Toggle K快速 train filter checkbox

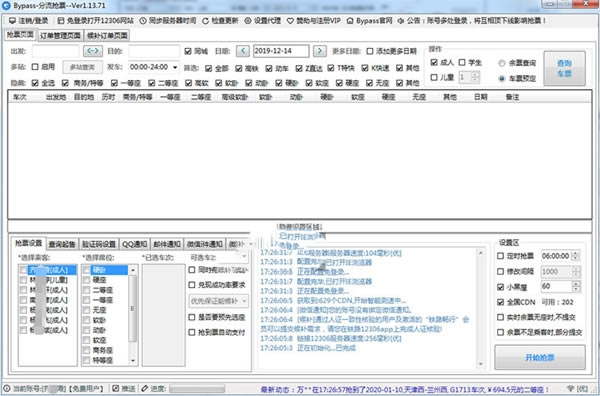pyautogui.click(x=365, y=68)
